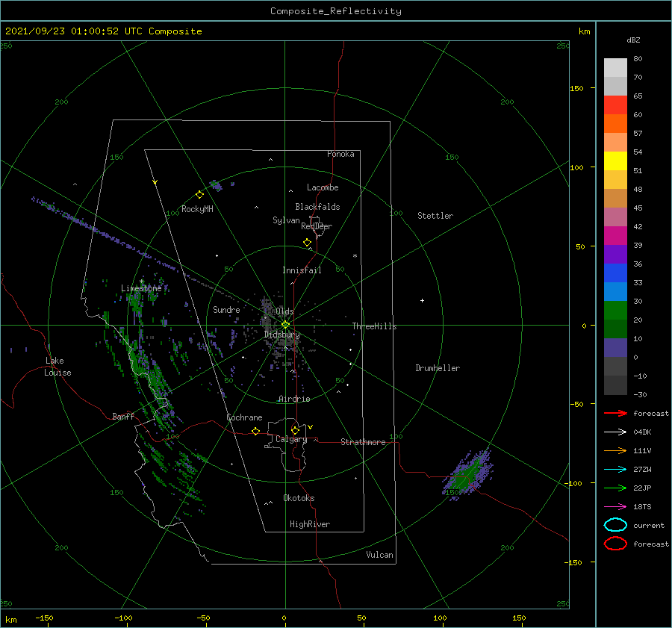672x628 pixels.
Task: Click the ThreeHills label
Action: pyautogui.click(x=374, y=326)
